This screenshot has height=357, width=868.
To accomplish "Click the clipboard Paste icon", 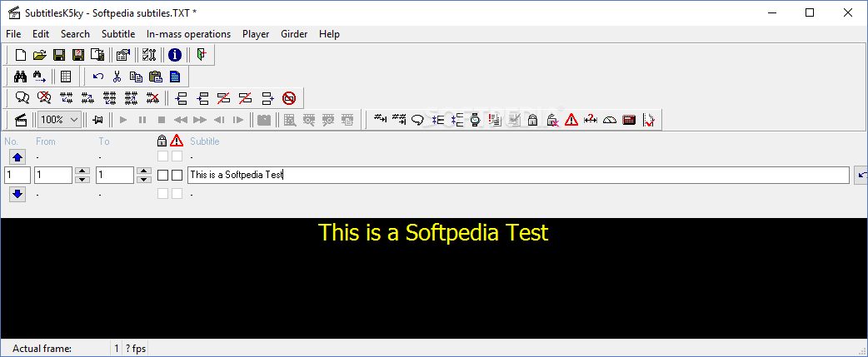I will 156,77.
